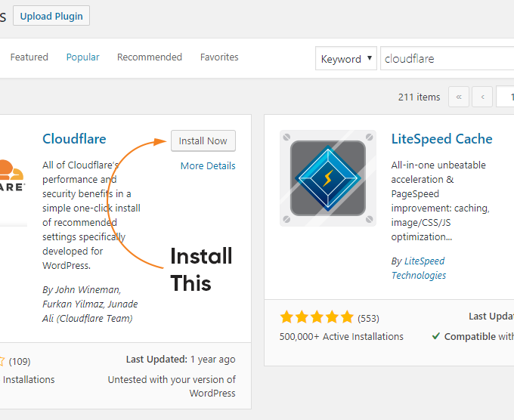Click Install Now for Cloudflare
514x420 pixels.
pos(203,141)
